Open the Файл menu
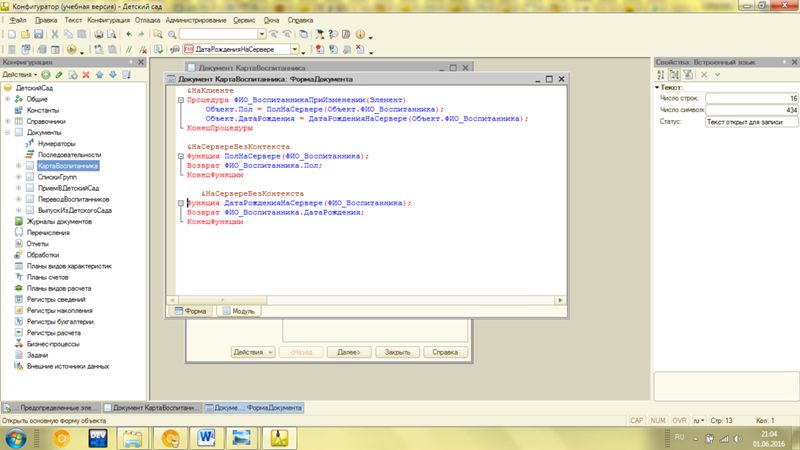Image resolution: width=800 pixels, height=450 pixels. (18, 20)
